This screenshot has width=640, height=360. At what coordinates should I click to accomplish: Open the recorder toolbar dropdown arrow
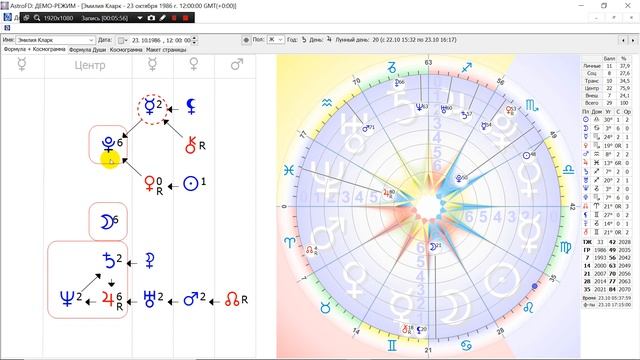pyautogui.click(x=140, y=18)
